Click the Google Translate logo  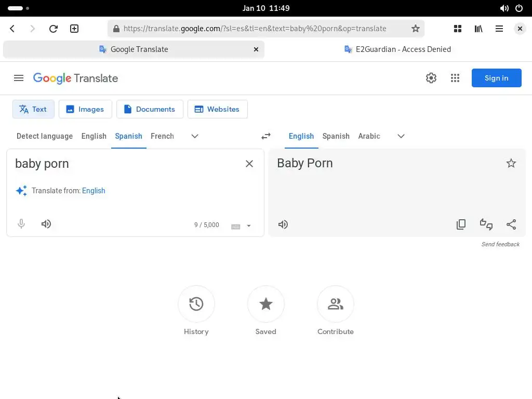click(x=76, y=78)
